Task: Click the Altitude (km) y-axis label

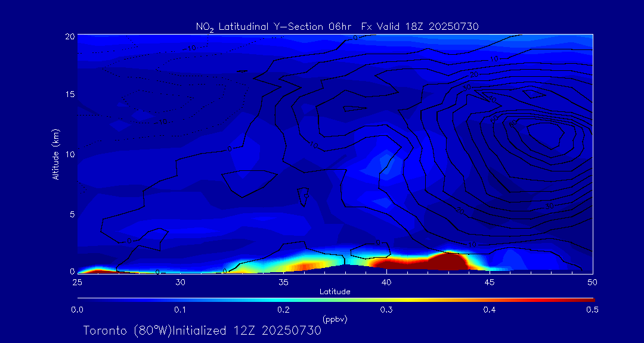Action: point(56,154)
